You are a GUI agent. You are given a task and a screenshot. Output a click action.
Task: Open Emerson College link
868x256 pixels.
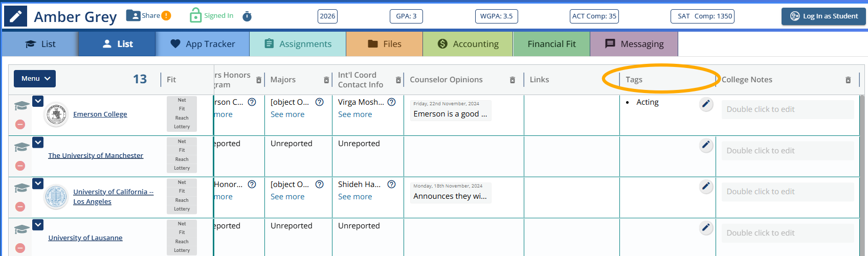pyautogui.click(x=100, y=114)
